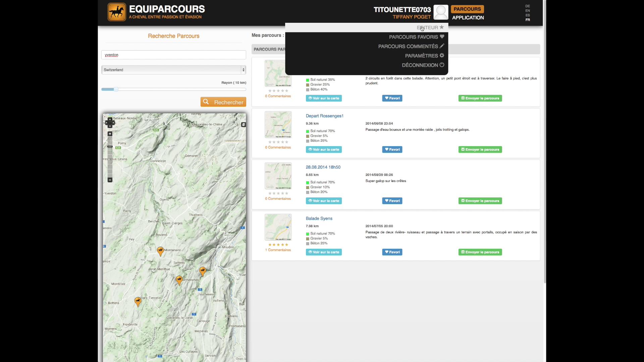Click the power icon beside Déconnexion
Viewport: 644px width, 362px height.
click(x=442, y=65)
